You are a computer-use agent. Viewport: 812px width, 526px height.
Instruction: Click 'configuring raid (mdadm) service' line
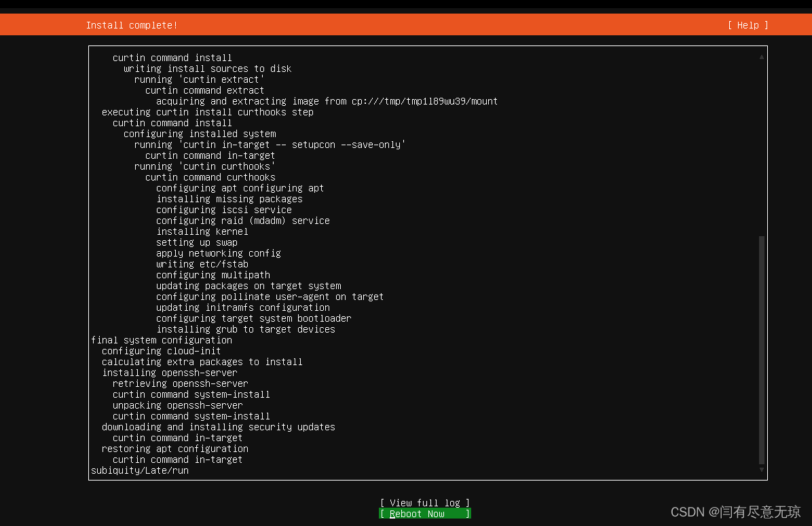tap(243, 220)
